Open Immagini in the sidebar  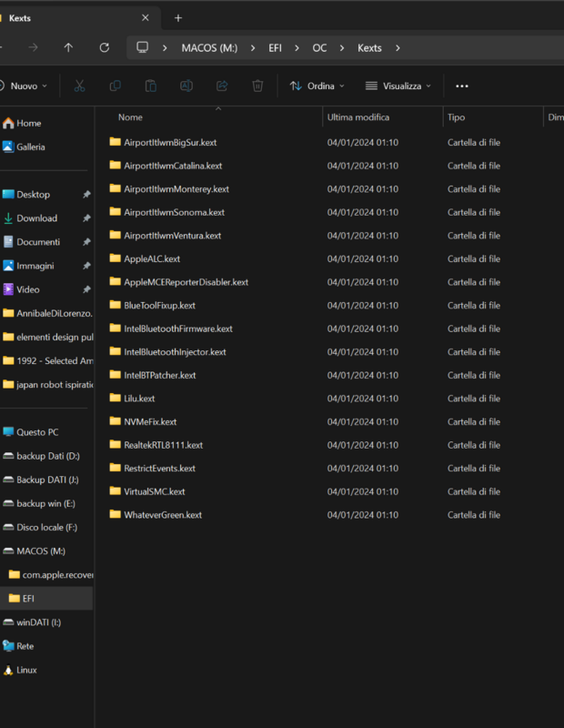28,266
